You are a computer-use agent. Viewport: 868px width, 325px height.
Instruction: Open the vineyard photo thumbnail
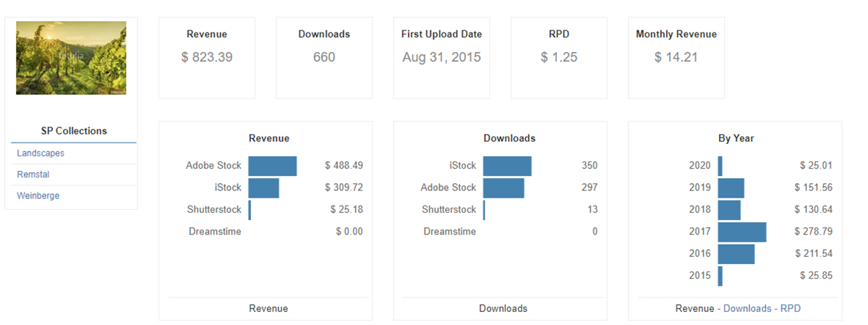(x=71, y=58)
